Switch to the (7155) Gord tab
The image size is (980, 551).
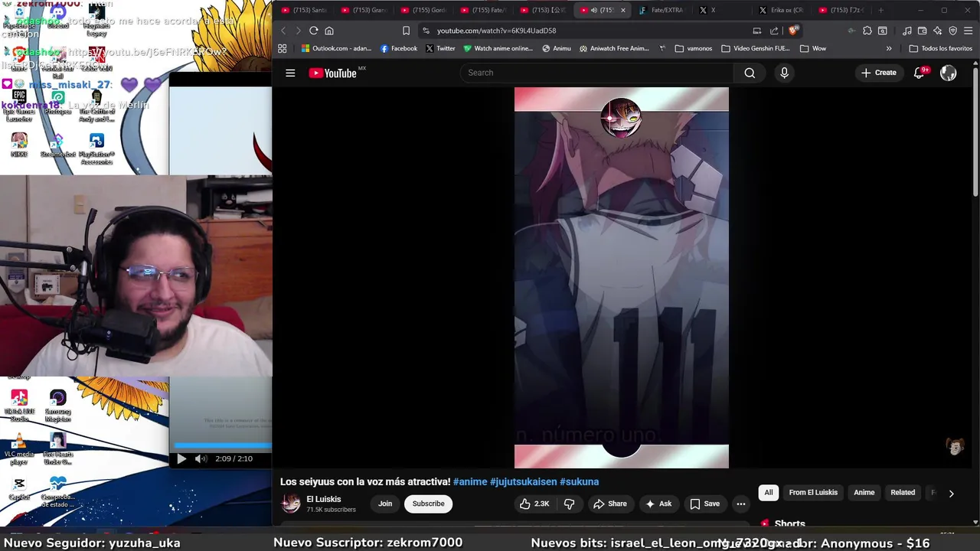pos(423,10)
